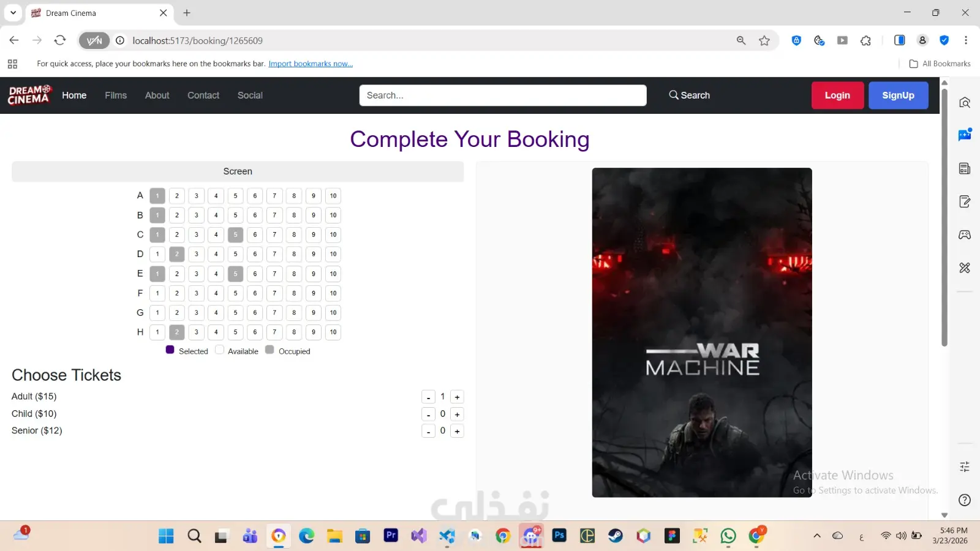Open a new browser tab
Image resolution: width=980 pixels, height=551 pixels.
(187, 13)
